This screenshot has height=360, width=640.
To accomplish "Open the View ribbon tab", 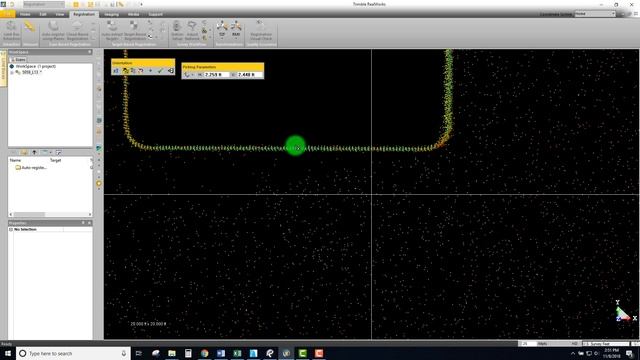I will coord(60,14).
